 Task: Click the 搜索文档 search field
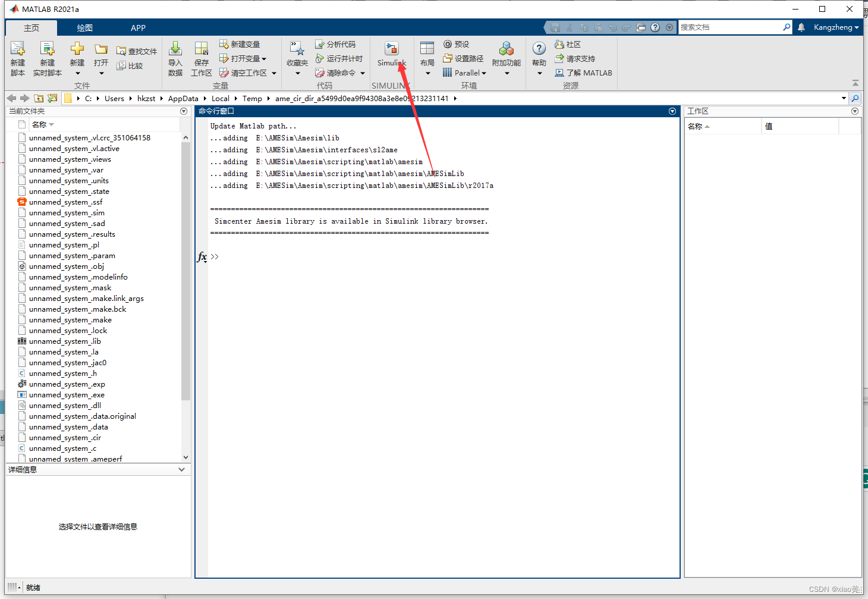click(x=730, y=27)
